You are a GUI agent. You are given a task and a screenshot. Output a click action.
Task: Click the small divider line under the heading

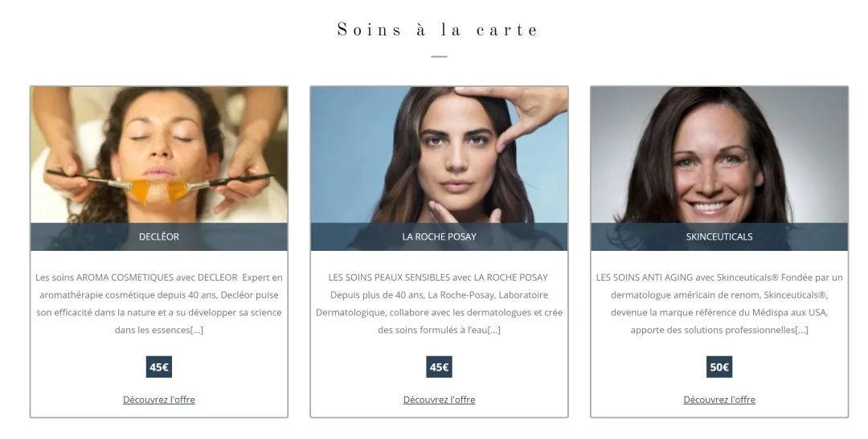coord(439,56)
